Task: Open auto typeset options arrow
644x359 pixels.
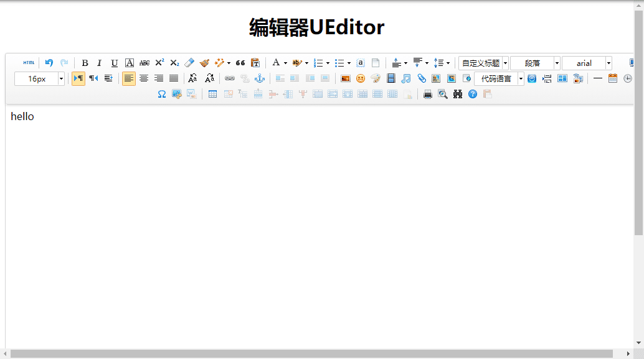Action: [229, 63]
